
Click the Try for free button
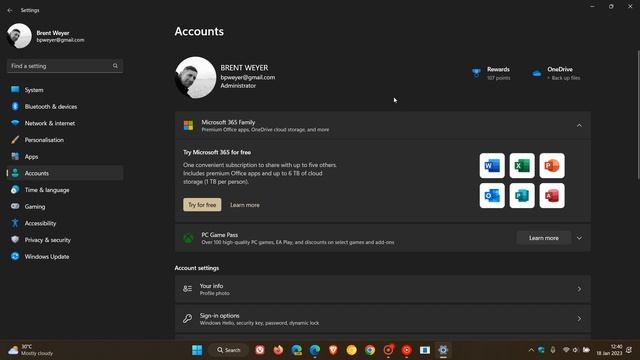tap(202, 205)
